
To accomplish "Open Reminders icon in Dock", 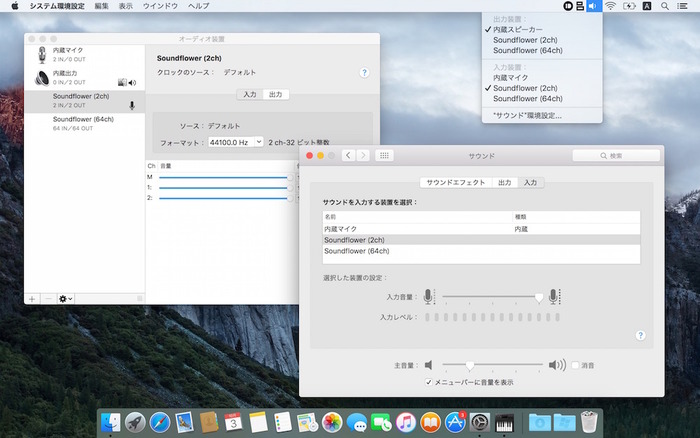I will click(x=283, y=422).
